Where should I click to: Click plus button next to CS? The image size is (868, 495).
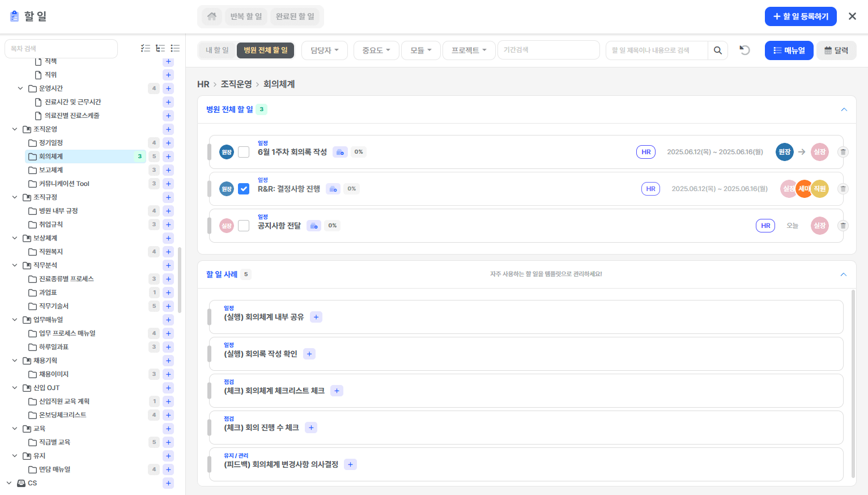168,483
